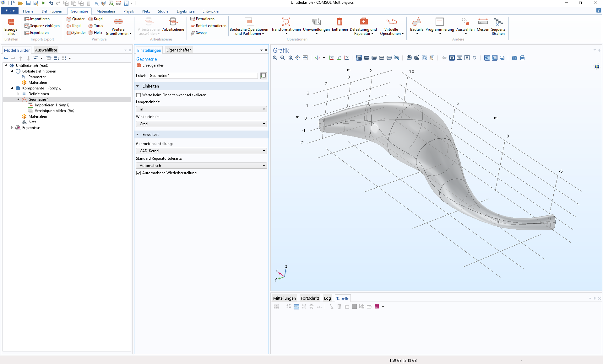The image size is (603, 364).
Task: Insert a Quader block primitive
Action: [x=75, y=19]
